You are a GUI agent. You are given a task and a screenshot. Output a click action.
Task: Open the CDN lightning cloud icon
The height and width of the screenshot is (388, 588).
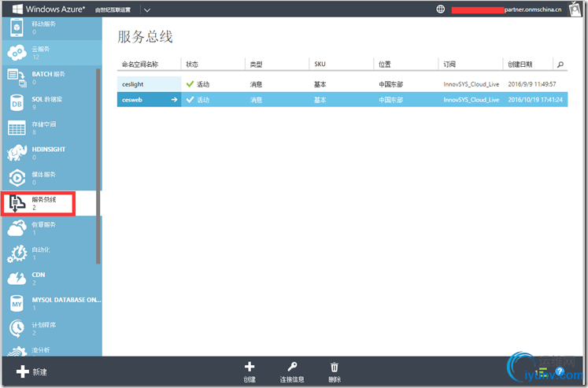tap(17, 278)
